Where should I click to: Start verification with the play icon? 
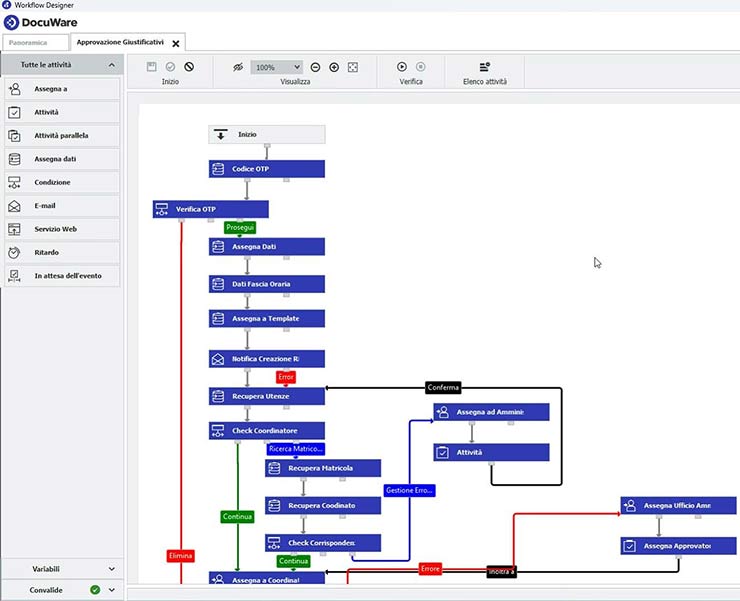coord(402,67)
